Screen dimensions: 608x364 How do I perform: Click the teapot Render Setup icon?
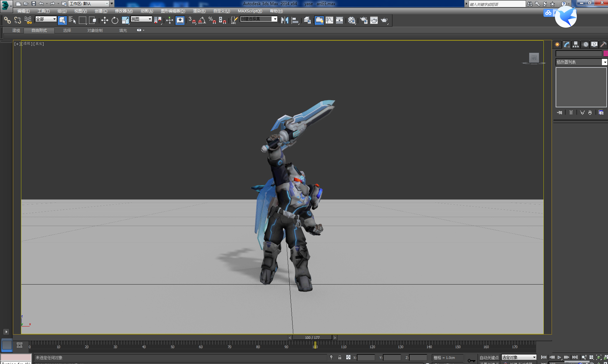click(364, 20)
